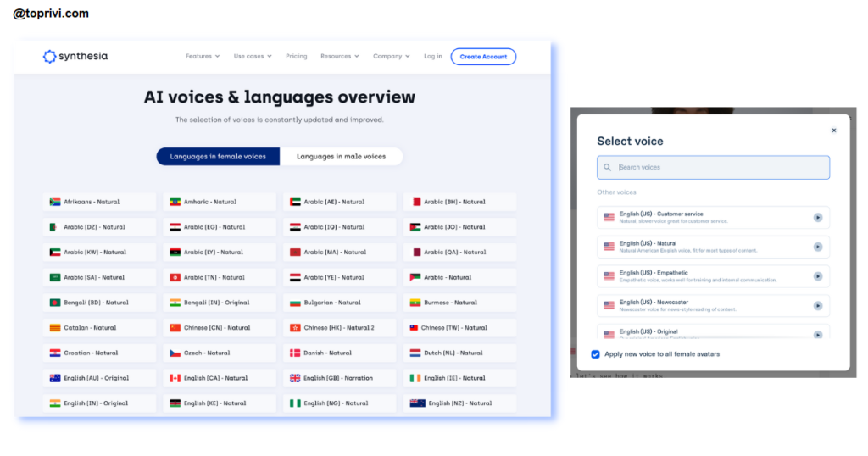Play the English (US) - Natural voice preview
The width and height of the screenshot is (868, 456).
818,247
